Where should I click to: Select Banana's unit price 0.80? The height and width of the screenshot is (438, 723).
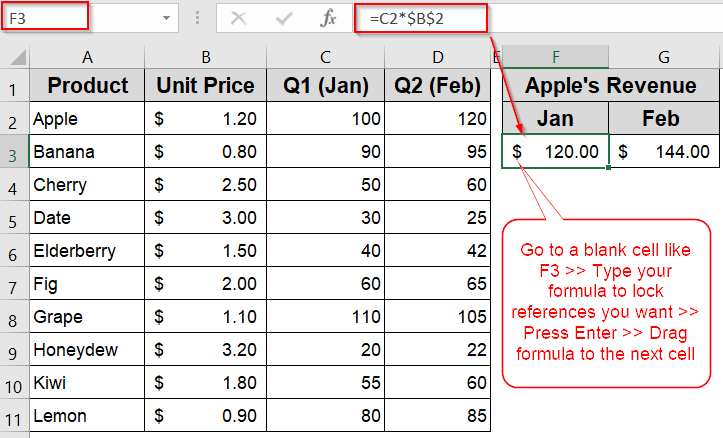(206, 152)
